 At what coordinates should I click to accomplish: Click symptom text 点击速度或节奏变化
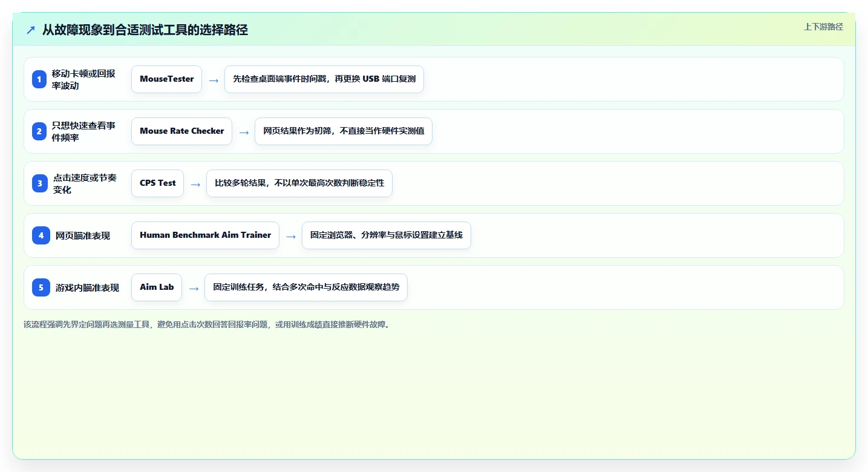[85, 183]
